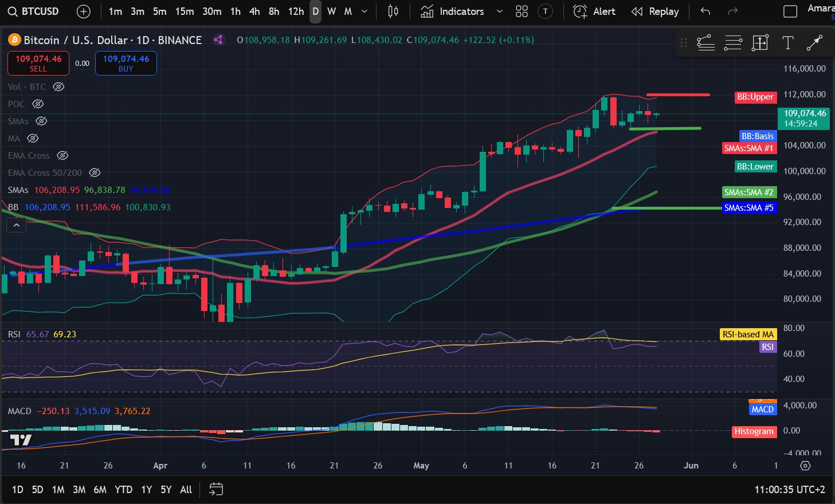
Task: Open the layout grid templates icon
Action: pyautogui.click(x=522, y=11)
